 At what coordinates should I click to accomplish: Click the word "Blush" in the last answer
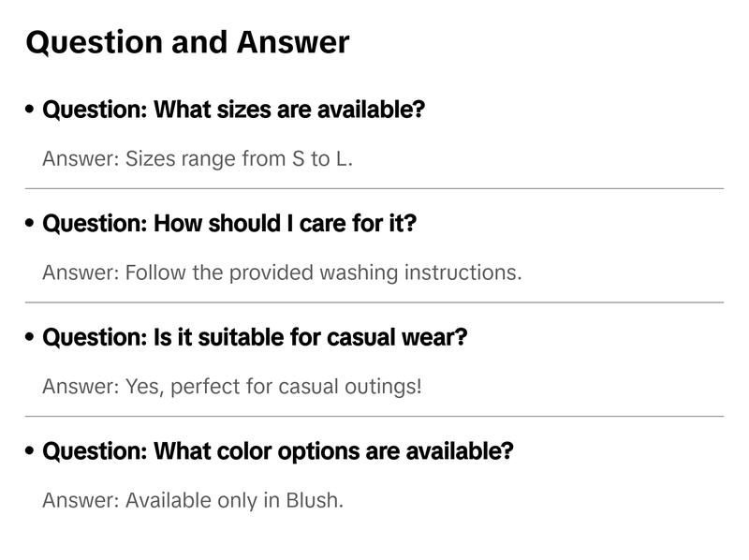coord(314,500)
